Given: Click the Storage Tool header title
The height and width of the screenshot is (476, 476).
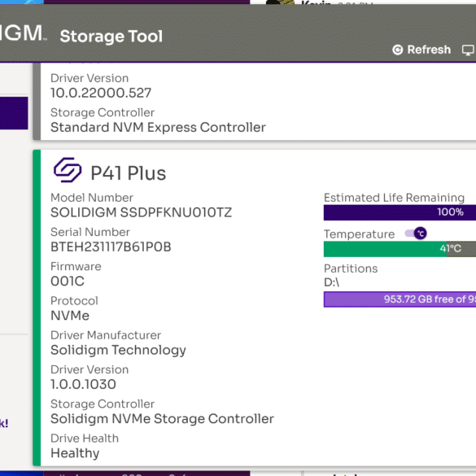Looking at the screenshot, I should pyautogui.click(x=111, y=36).
